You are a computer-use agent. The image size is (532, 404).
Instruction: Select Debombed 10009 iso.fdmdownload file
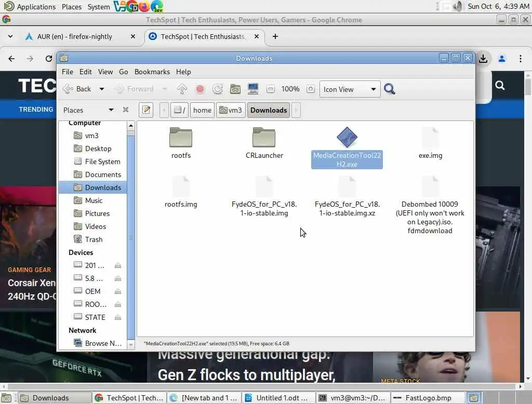[430, 205]
